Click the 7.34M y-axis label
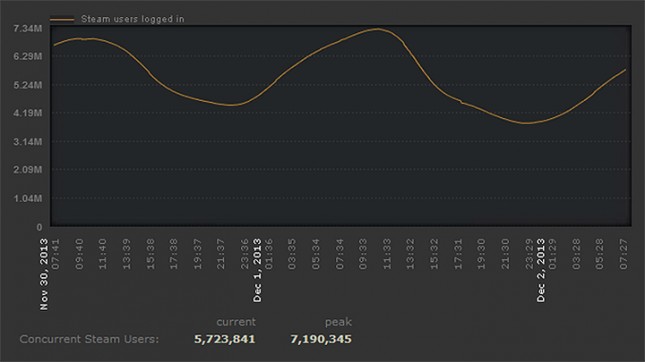The width and height of the screenshot is (645, 362). point(28,28)
